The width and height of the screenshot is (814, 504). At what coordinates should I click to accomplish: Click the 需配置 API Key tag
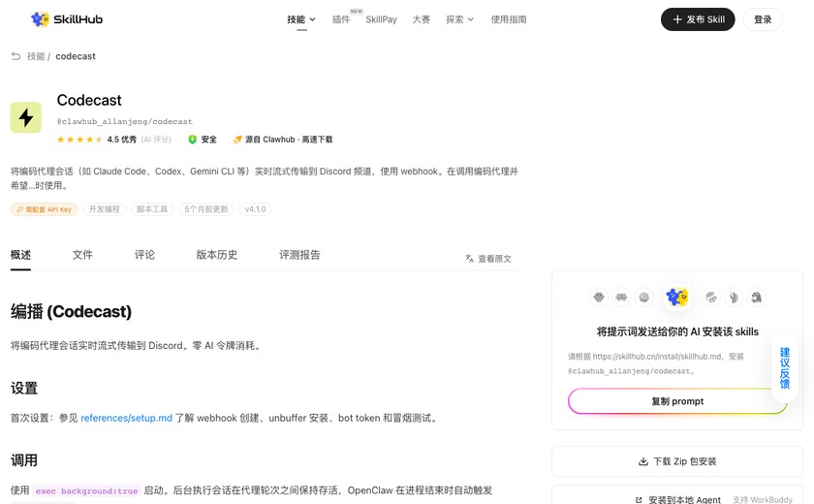point(45,209)
